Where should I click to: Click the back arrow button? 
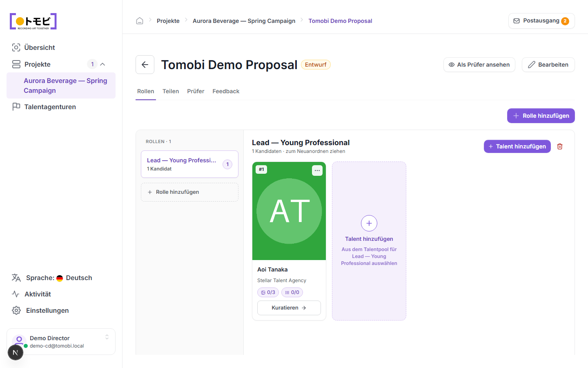pos(145,65)
